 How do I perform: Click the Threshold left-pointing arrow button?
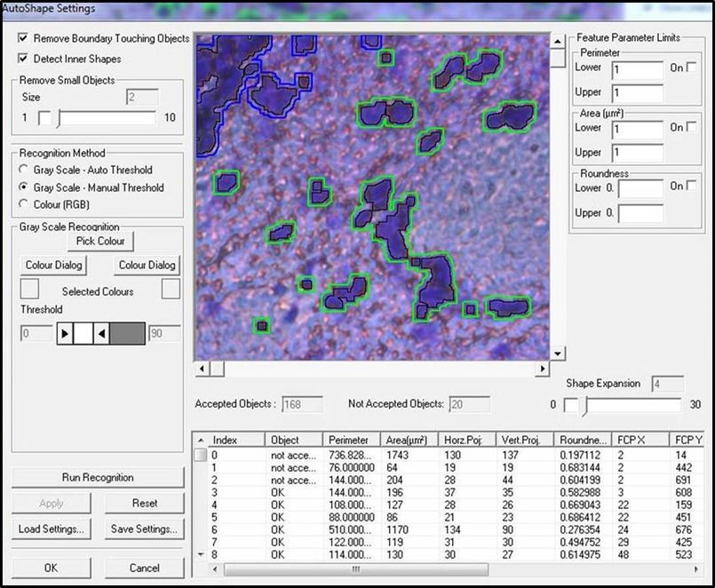tap(101, 334)
